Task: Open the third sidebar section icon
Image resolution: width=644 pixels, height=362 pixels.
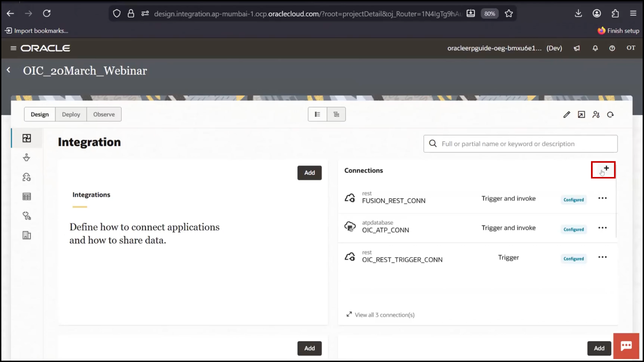Action: (26, 177)
